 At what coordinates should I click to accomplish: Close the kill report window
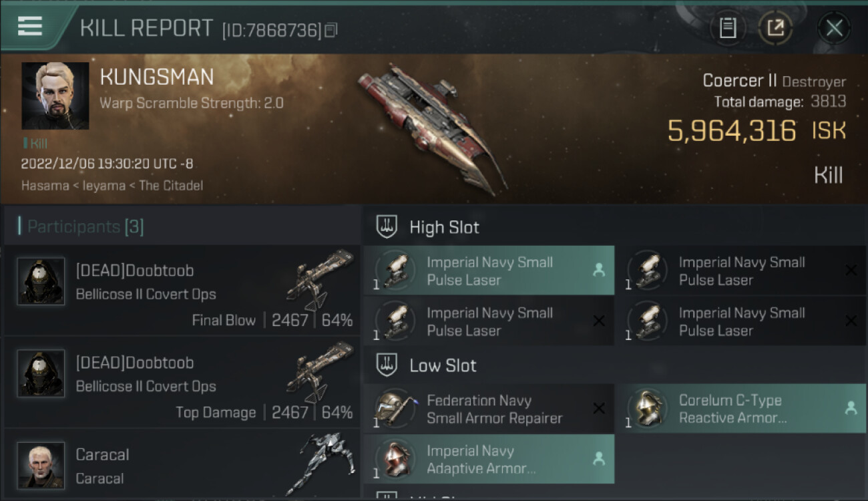coord(834,28)
